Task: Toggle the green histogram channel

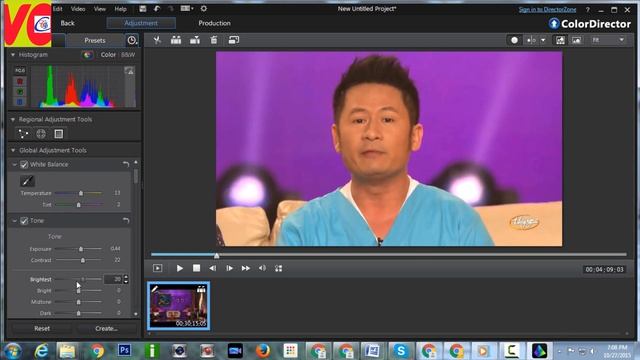Action: pyautogui.click(x=20, y=91)
